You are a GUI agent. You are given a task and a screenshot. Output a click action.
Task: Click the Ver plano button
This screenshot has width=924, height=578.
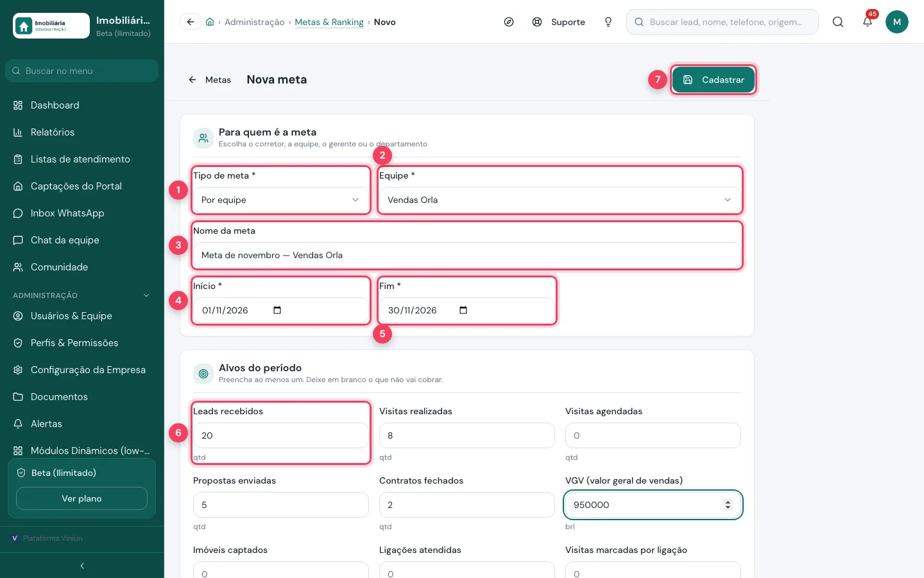81,498
